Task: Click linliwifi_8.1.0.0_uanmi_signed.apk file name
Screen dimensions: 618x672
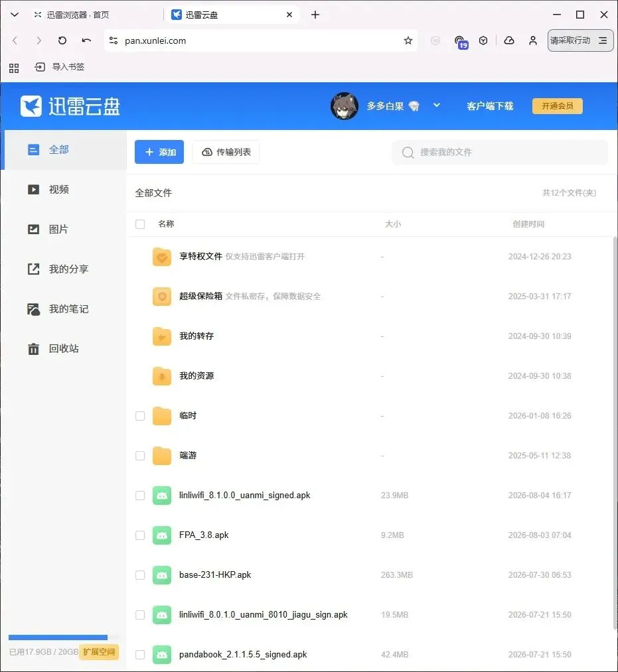Action: pyautogui.click(x=244, y=496)
